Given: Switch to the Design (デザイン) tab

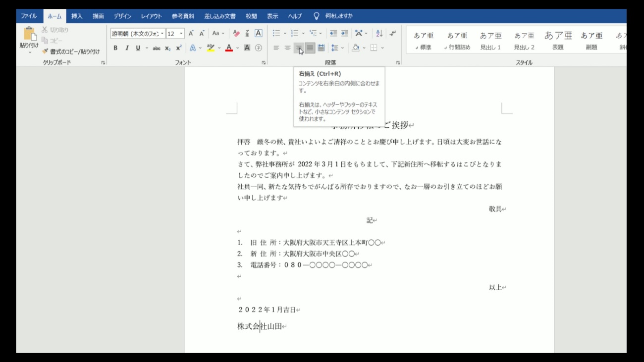Looking at the screenshot, I should (x=122, y=16).
